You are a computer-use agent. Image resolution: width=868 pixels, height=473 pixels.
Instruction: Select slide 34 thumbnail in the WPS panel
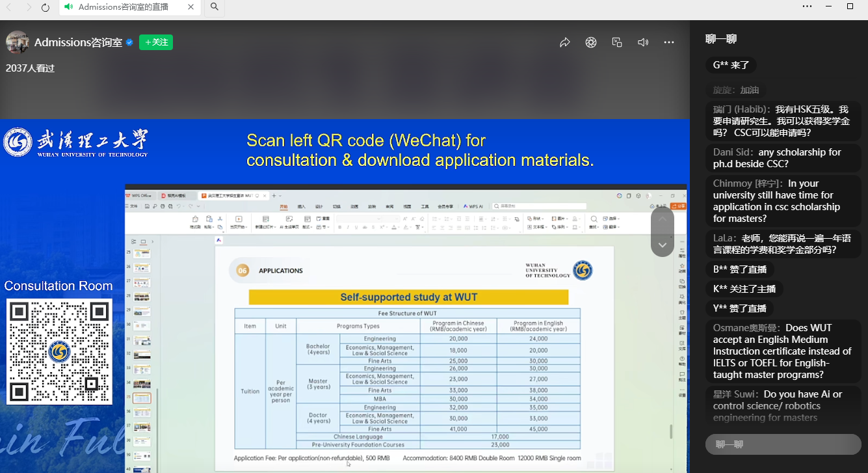click(x=142, y=383)
